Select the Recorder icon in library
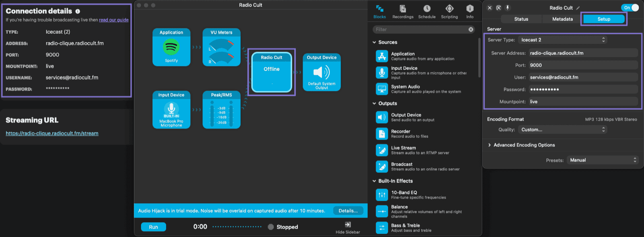The height and width of the screenshot is (237, 644). point(382,134)
